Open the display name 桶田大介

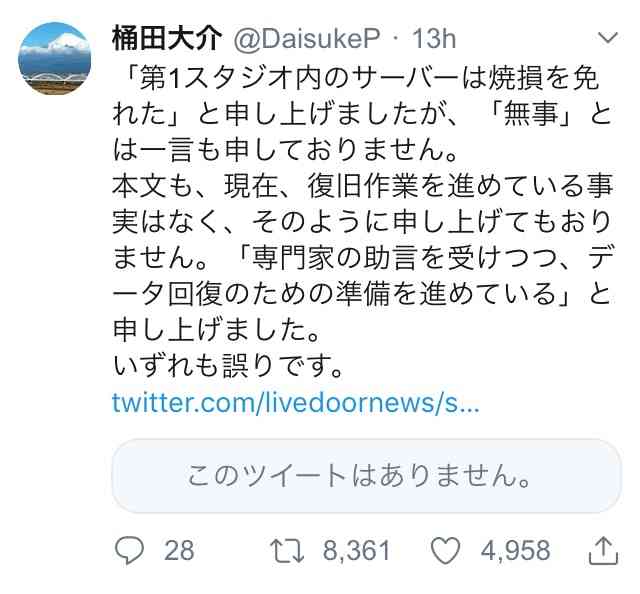click(167, 39)
